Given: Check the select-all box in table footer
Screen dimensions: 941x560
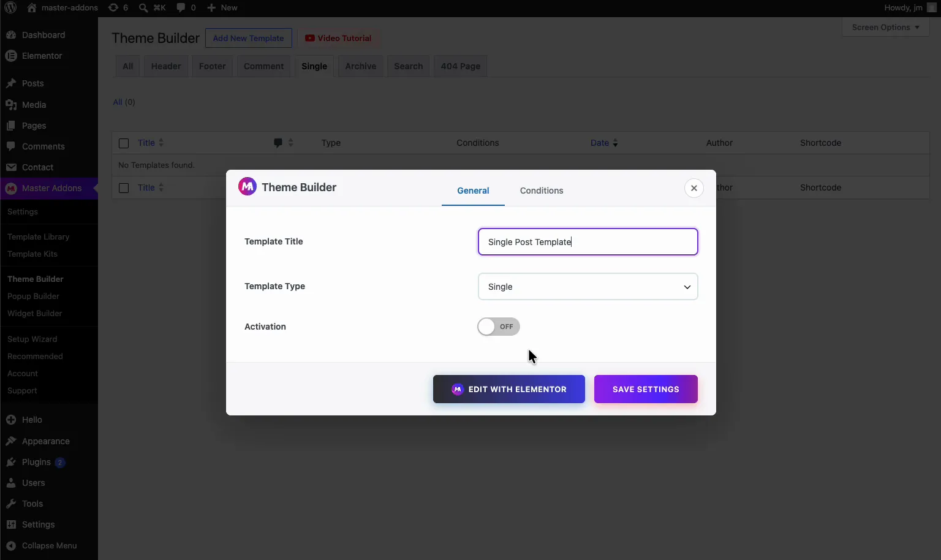Looking at the screenshot, I should pyautogui.click(x=124, y=187).
